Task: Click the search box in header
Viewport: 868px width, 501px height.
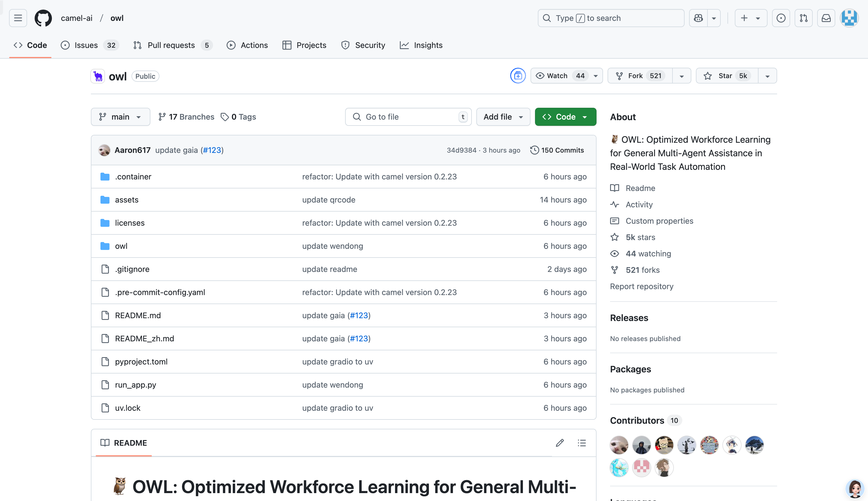Action: pyautogui.click(x=611, y=18)
